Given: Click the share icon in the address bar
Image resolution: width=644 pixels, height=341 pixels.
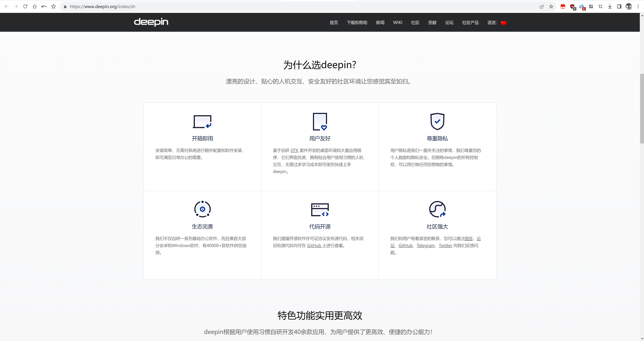Looking at the screenshot, I should 541,7.
